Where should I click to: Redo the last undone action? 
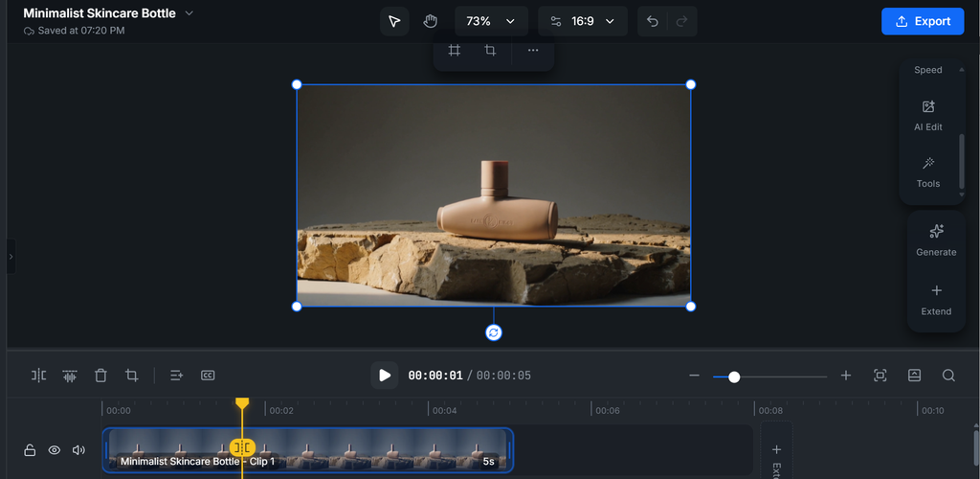(x=681, y=21)
